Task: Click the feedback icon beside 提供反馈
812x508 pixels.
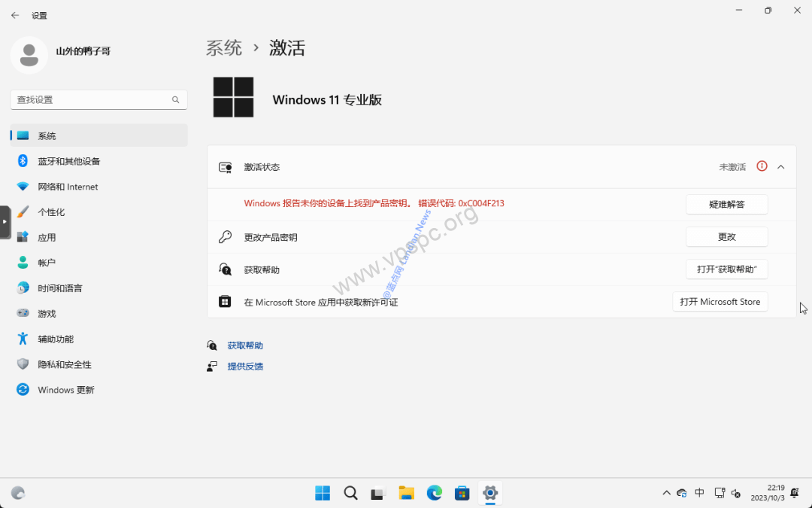Action: pyautogui.click(x=212, y=367)
